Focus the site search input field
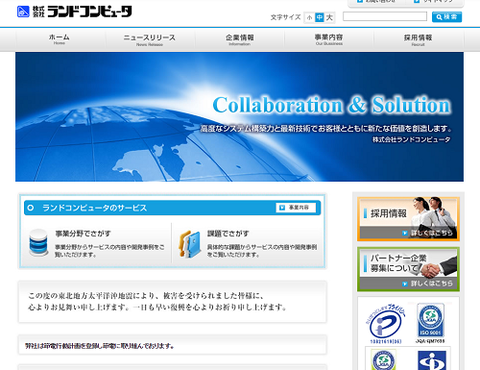The height and width of the screenshot is (370, 480). point(385,16)
